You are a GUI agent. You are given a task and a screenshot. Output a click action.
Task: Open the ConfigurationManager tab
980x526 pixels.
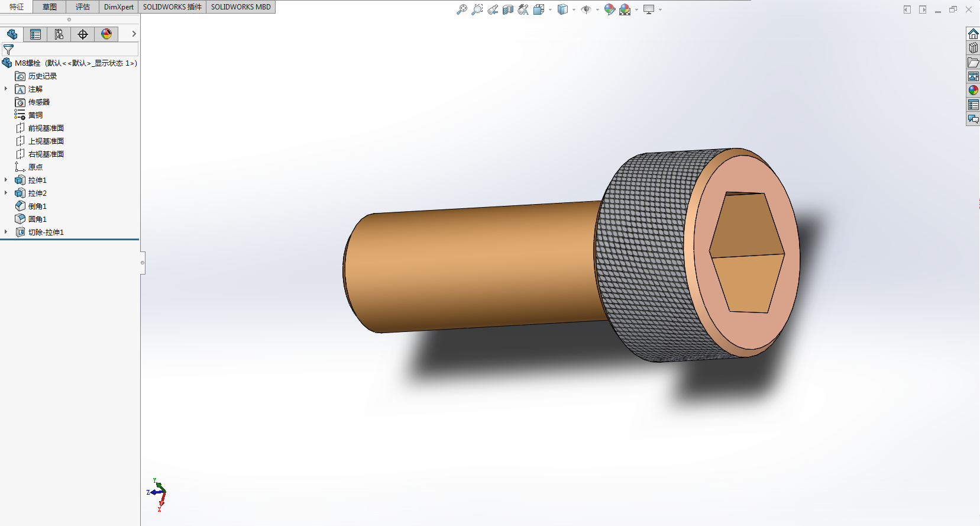59,34
